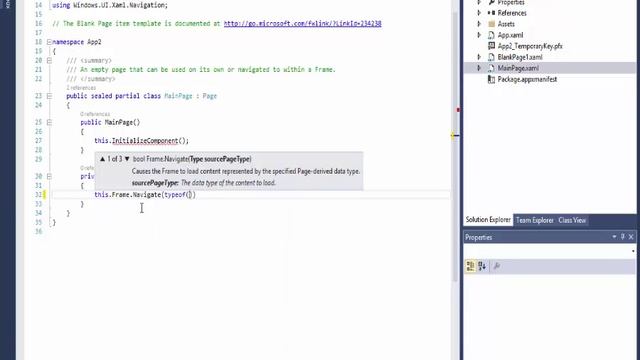Sort properties by category in Properties panel

click(470, 266)
